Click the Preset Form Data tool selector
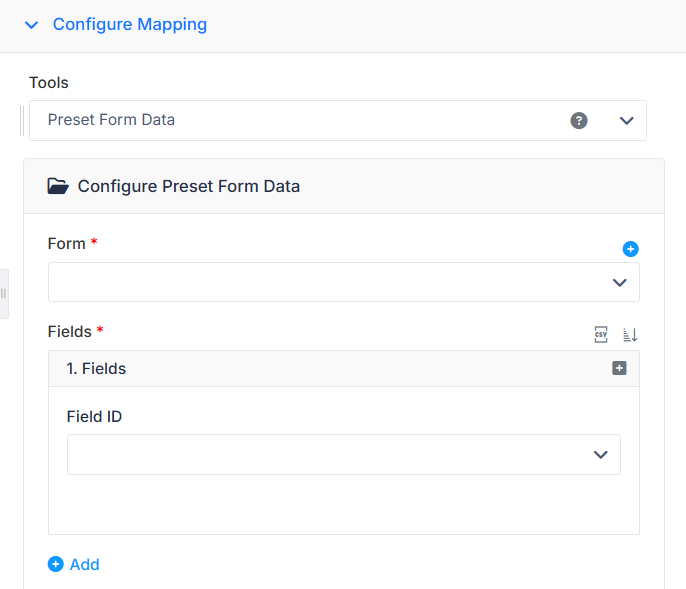686x589 pixels. tap(337, 121)
